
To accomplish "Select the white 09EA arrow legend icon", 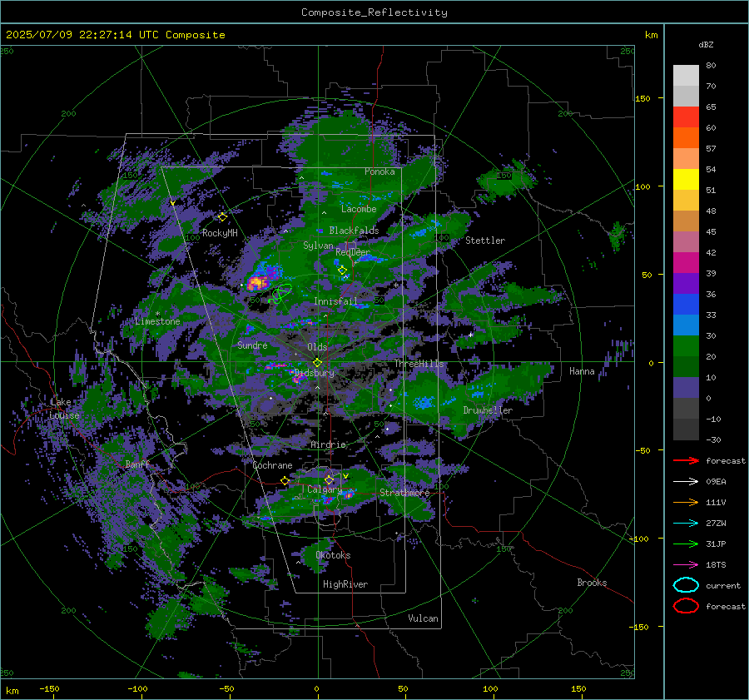I will pos(686,482).
